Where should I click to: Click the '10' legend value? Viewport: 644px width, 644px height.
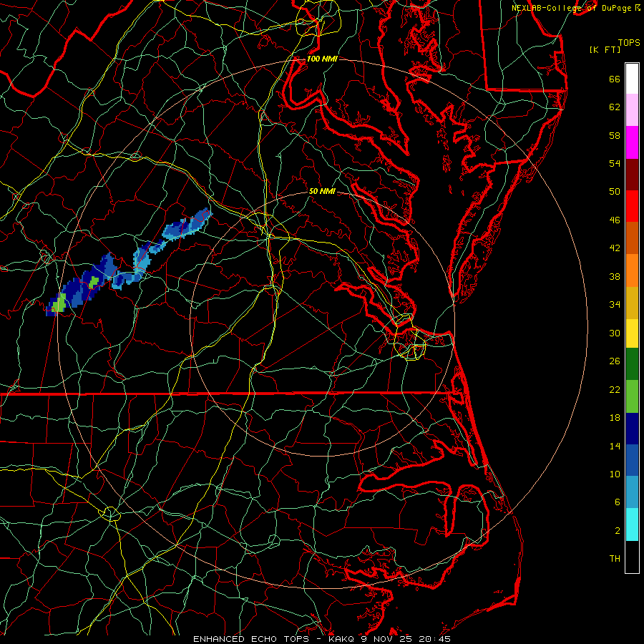pyautogui.click(x=615, y=474)
